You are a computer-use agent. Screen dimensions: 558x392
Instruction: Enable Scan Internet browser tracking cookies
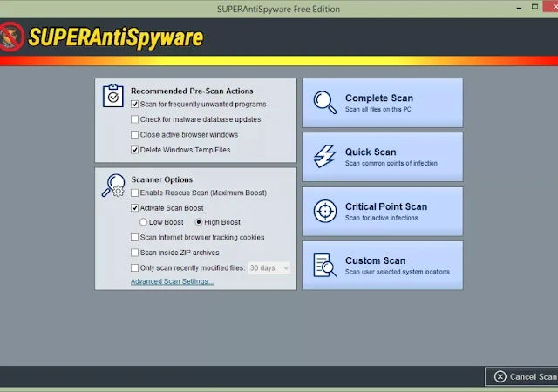pyautogui.click(x=134, y=237)
